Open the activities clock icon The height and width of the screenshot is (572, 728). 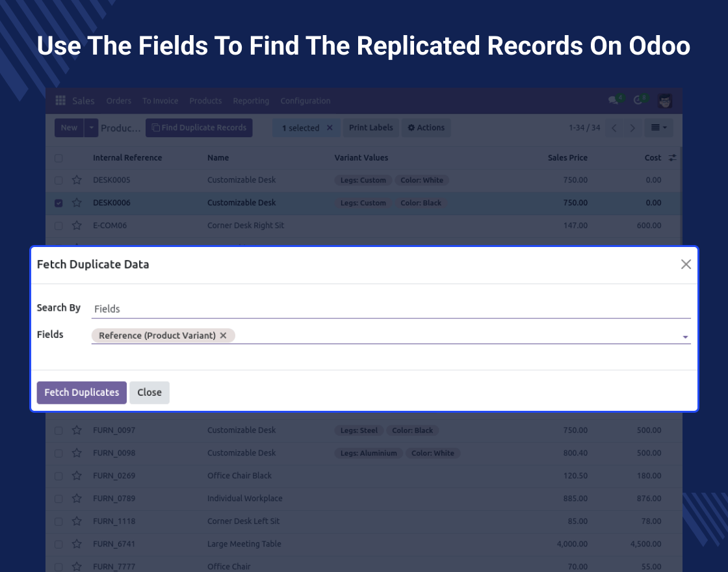638,100
